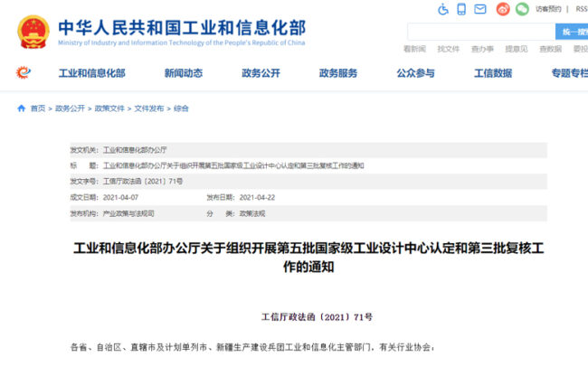Click the document number value in the 发文字号 row
The height and width of the screenshot is (367, 588).
tap(143, 182)
